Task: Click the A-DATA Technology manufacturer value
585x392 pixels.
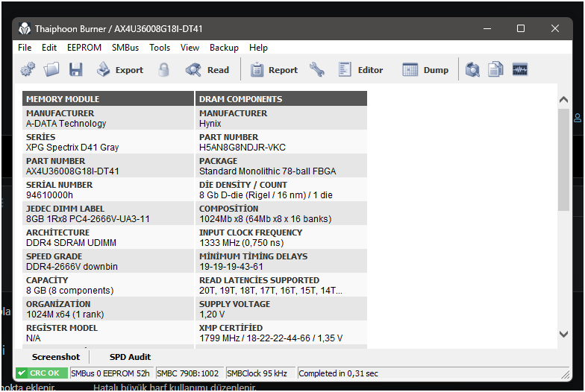Action: tap(66, 124)
